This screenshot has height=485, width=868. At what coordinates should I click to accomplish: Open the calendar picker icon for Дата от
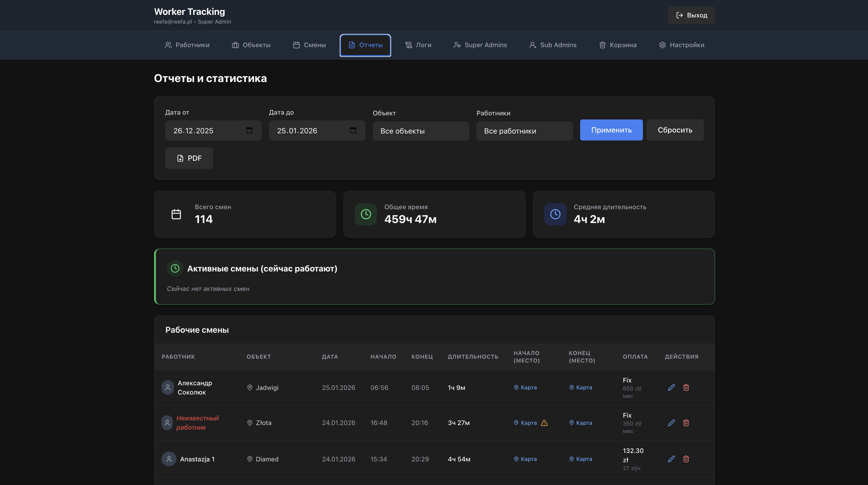[x=249, y=130]
